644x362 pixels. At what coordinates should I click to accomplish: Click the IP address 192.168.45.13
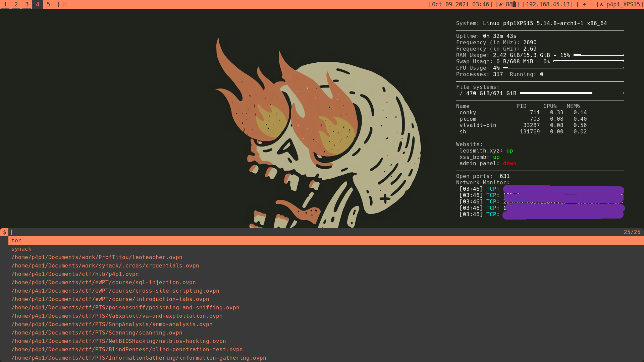(549, 4)
